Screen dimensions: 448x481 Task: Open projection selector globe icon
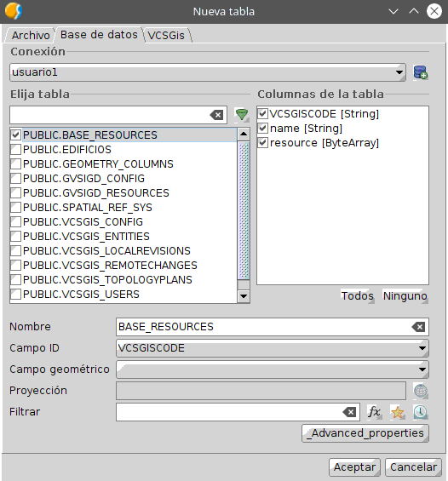pos(421,391)
